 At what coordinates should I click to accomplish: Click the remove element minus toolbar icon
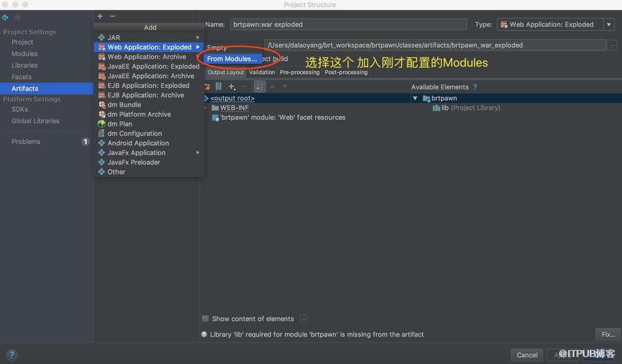click(245, 87)
